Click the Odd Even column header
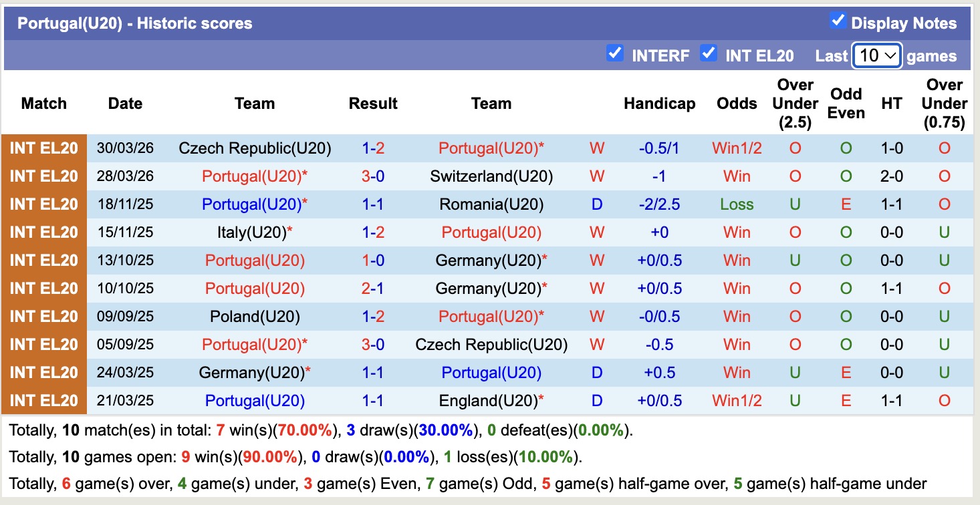 point(846,104)
